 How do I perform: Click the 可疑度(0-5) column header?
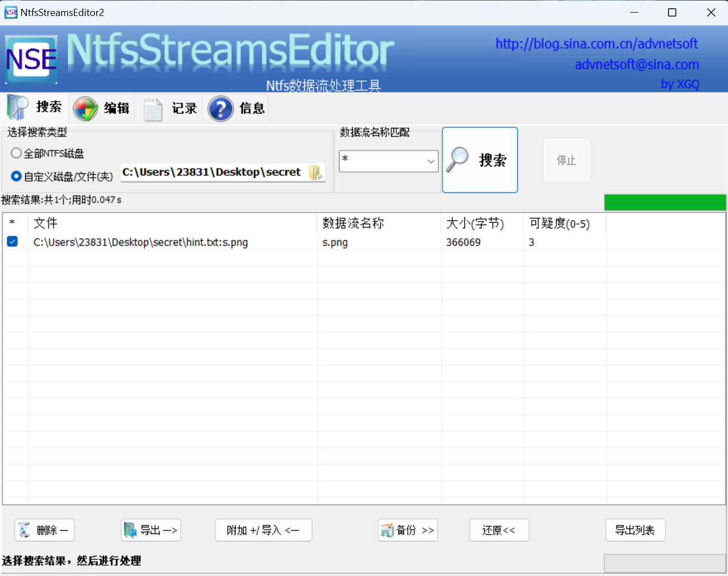coord(565,222)
